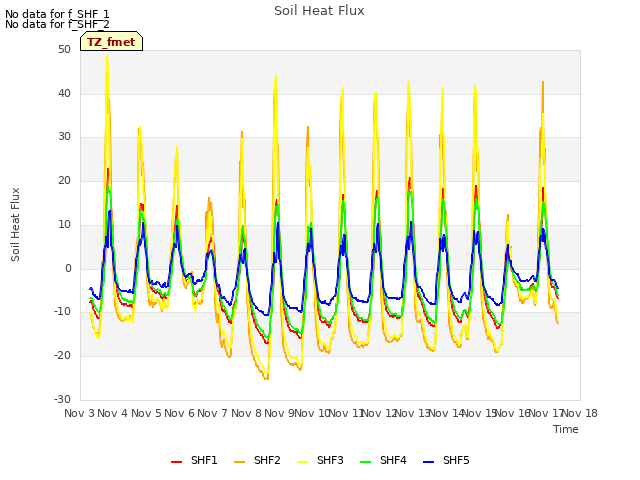Click the vertical Soil Heat Flux axis title
Screen dimensions: 640x480
[x=15, y=224]
